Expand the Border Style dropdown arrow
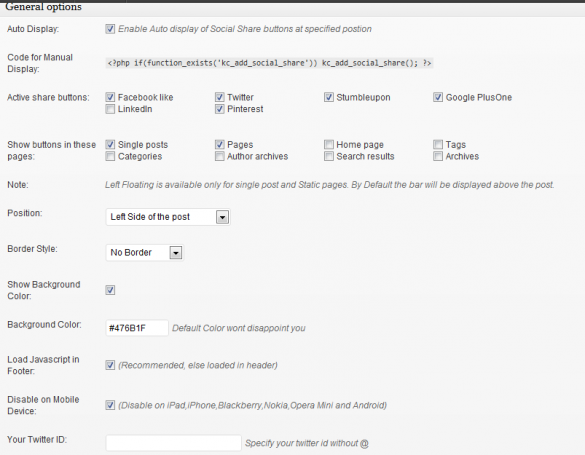This screenshot has height=455, width=585. coord(176,252)
